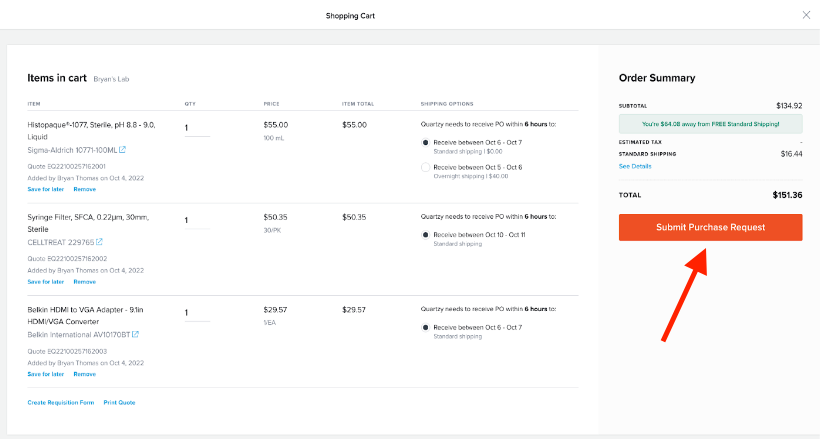Click Belkin International AV10170BT catalog text
826x439 pixels.
(x=78, y=335)
